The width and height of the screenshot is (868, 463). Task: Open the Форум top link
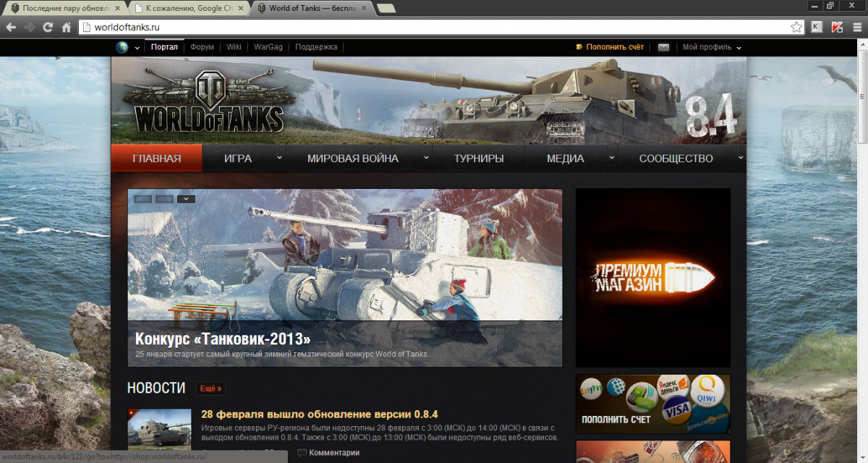(202, 47)
